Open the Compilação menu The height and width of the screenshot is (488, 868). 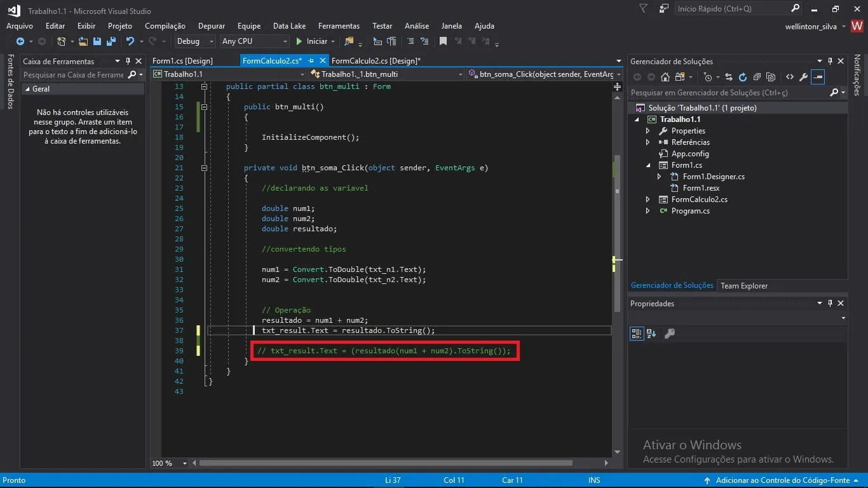pos(165,26)
